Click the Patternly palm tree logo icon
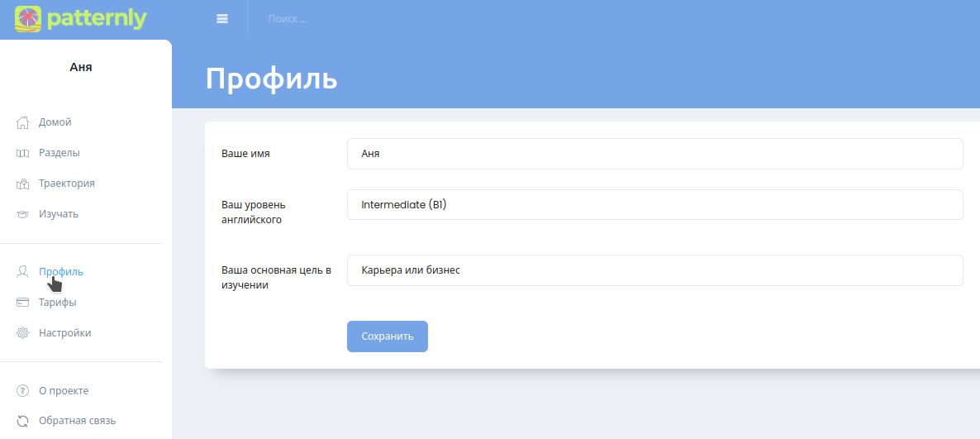The image size is (980, 439). (28, 19)
